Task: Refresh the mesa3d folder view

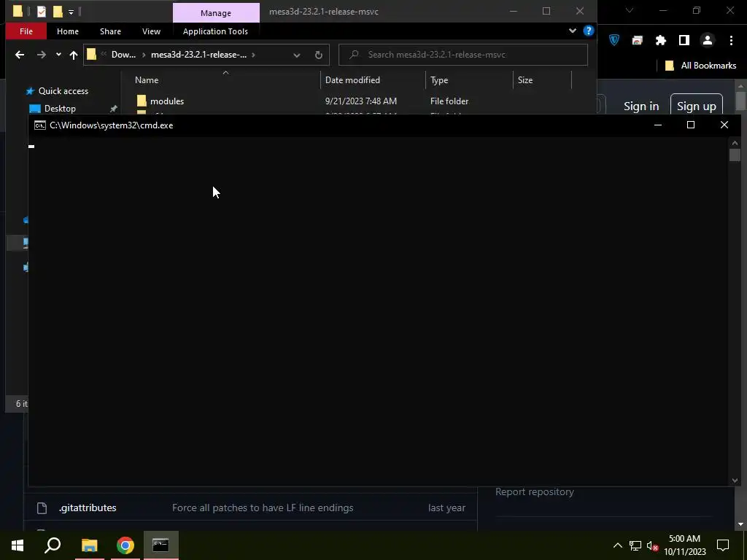Action: (x=319, y=55)
